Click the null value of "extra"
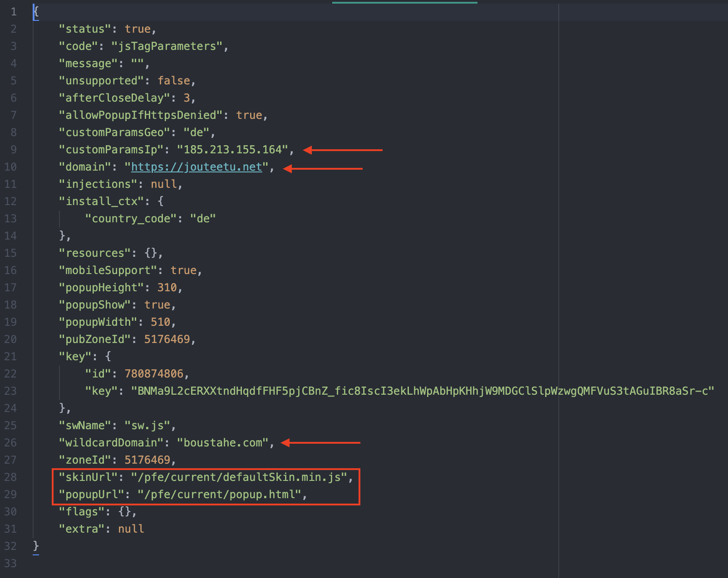The height and width of the screenshot is (578, 728). pos(131,529)
